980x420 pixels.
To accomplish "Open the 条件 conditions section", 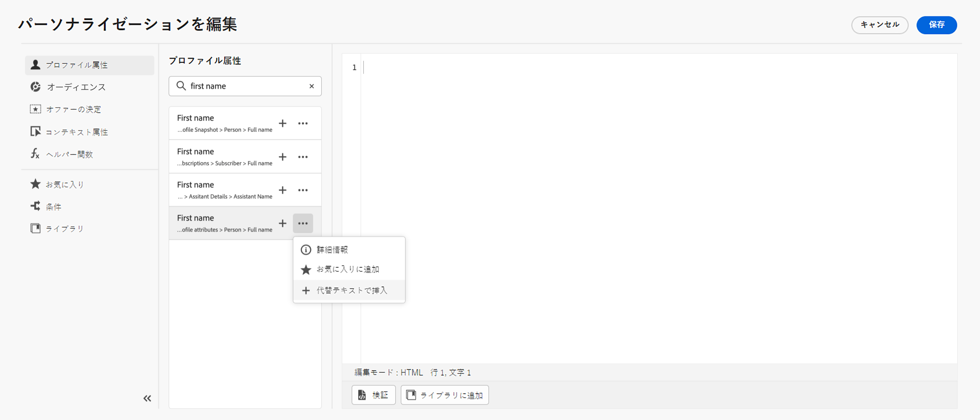I will point(53,207).
